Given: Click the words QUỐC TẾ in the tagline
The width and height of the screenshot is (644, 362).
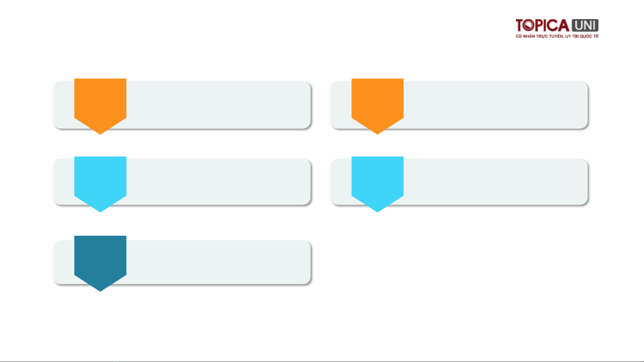Looking at the screenshot, I should [x=589, y=36].
